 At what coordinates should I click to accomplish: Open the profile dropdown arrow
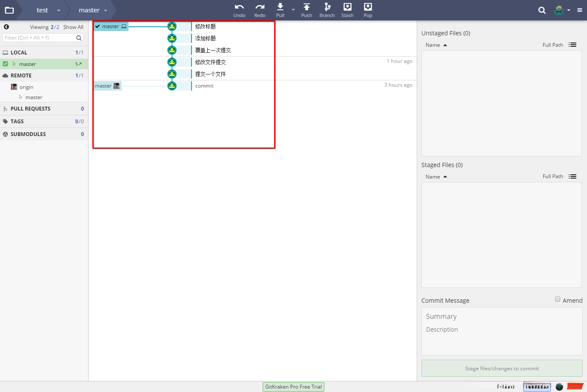click(x=569, y=10)
